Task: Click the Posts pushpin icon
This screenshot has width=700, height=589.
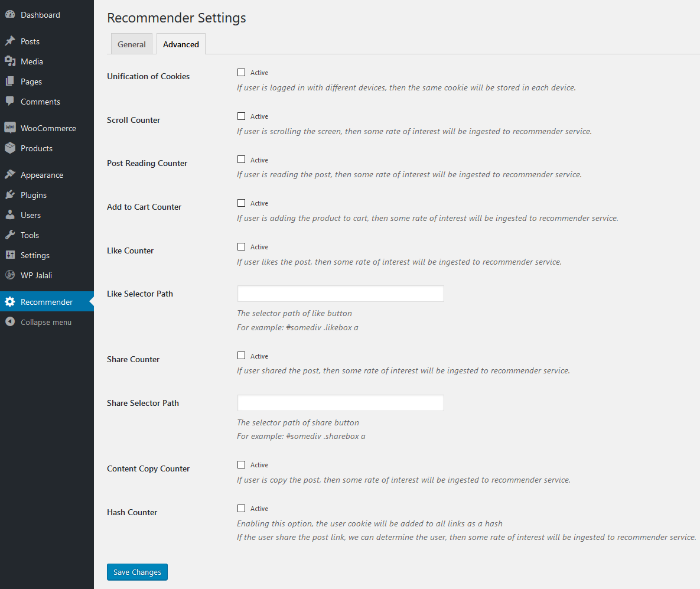Action: [x=10, y=41]
